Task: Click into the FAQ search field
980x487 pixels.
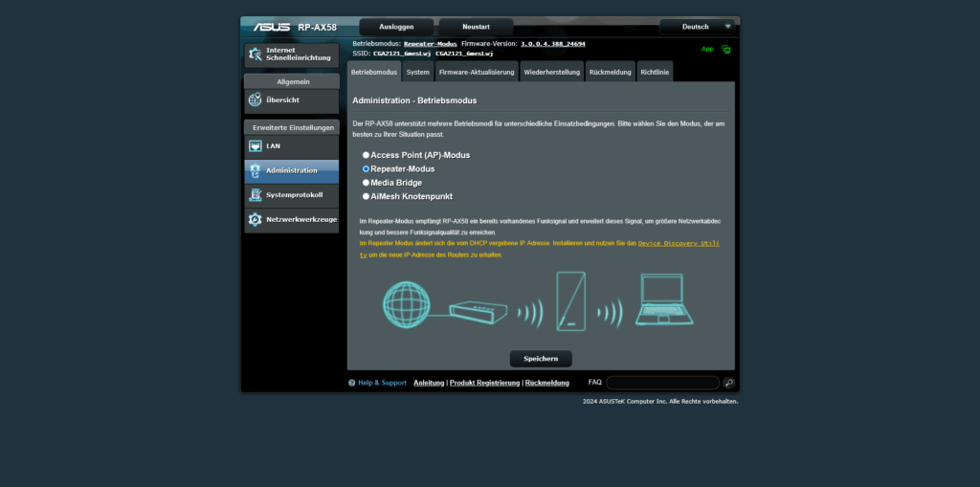Action: (x=661, y=383)
